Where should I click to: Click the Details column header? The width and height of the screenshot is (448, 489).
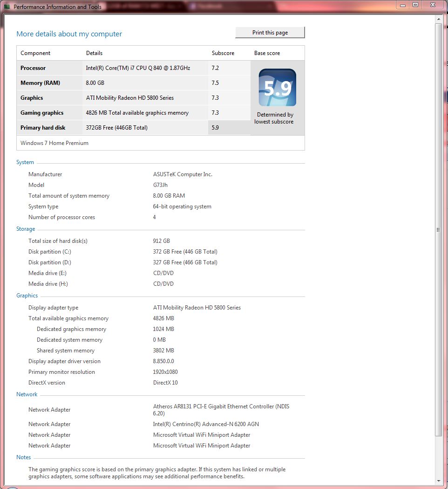94,53
